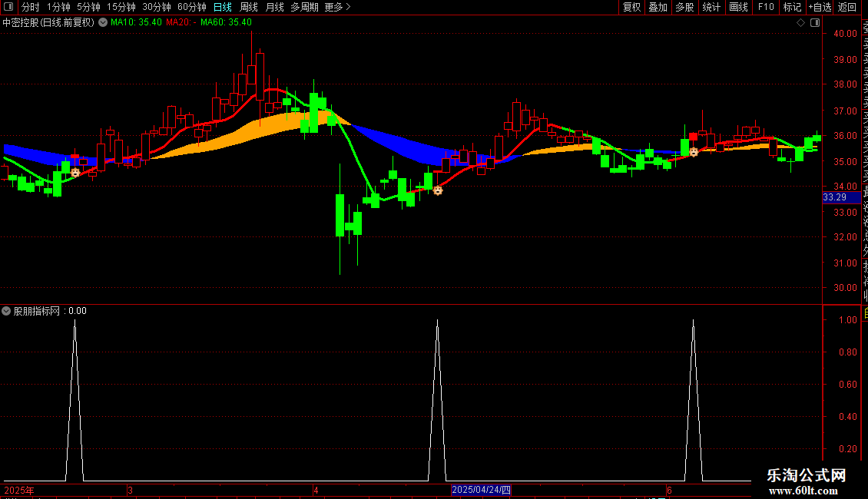Screen dimensions: 868x499
Task: Click the MA60: 35.40 label
Action: tap(226, 22)
